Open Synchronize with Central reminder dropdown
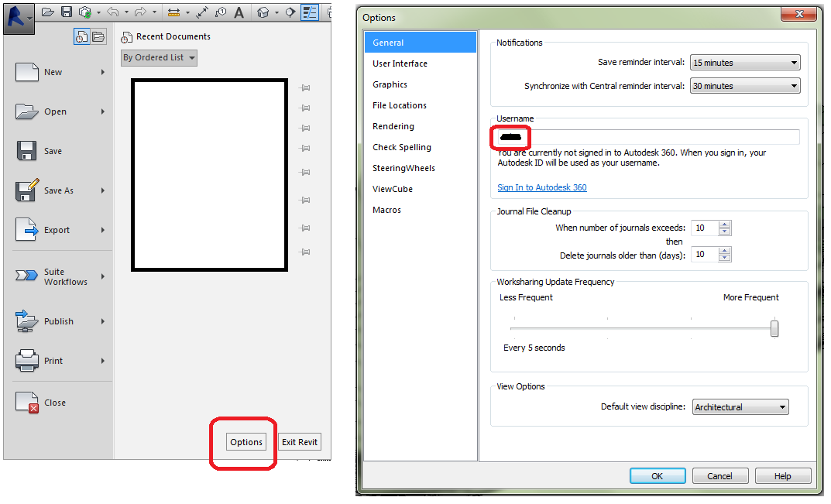831x504 pixels. 745,86
